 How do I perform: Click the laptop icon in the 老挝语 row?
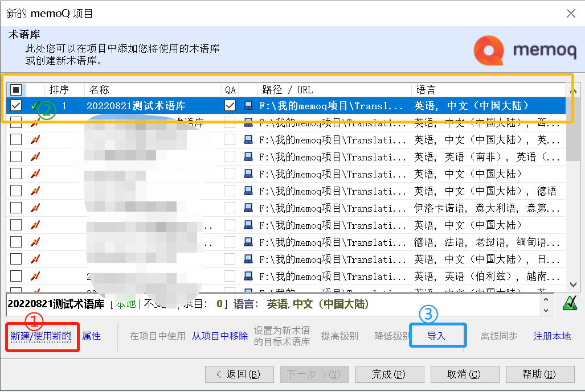click(x=248, y=242)
